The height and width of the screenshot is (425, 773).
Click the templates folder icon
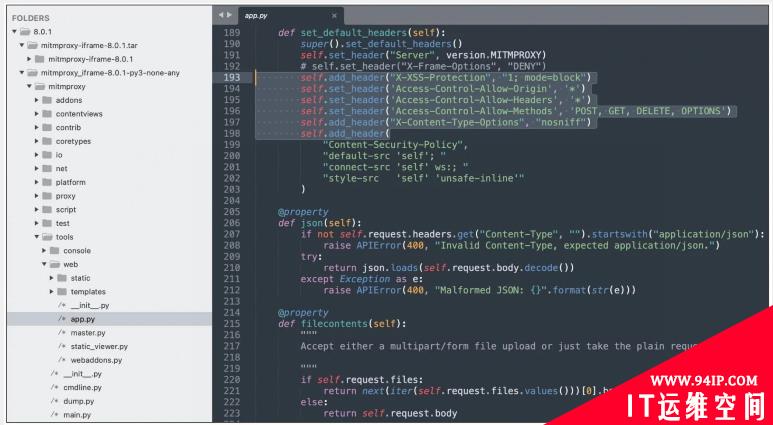pyautogui.click(x=62, y=291)
